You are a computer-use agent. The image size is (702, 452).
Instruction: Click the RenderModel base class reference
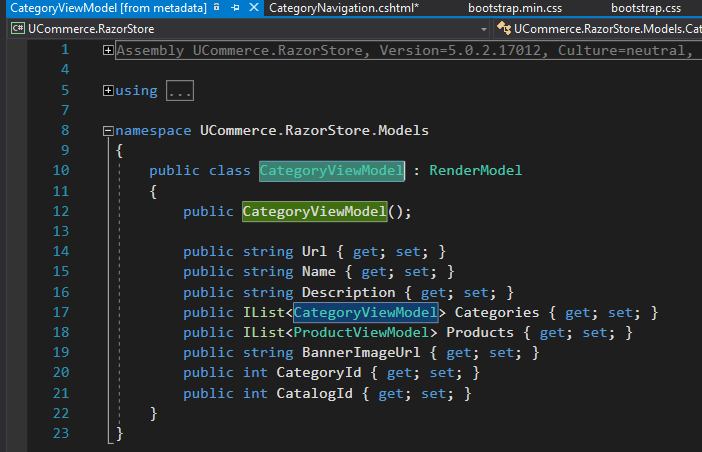[475, 171]
